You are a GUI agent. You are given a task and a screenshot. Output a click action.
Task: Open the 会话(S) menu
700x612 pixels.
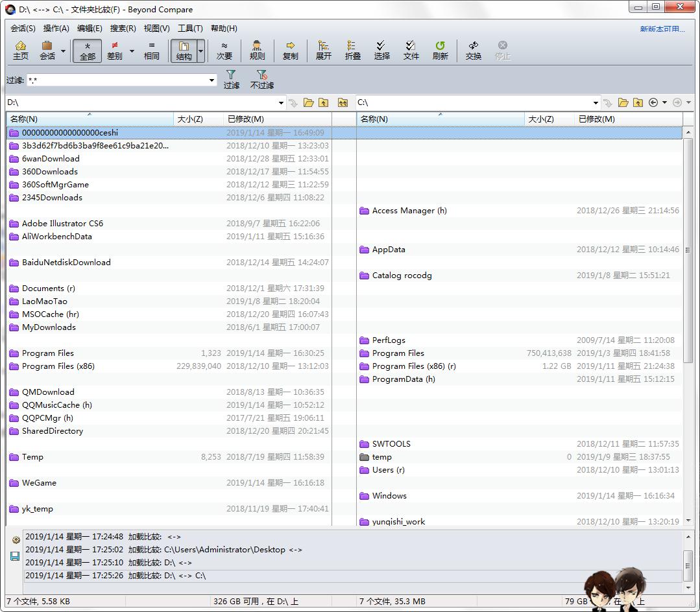[23, 29]
